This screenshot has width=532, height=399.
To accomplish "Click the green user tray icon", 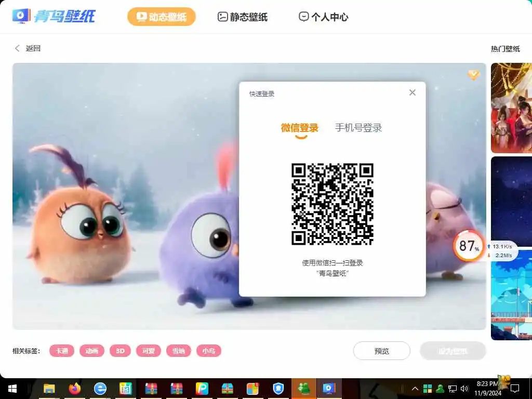I will [440, 389].
